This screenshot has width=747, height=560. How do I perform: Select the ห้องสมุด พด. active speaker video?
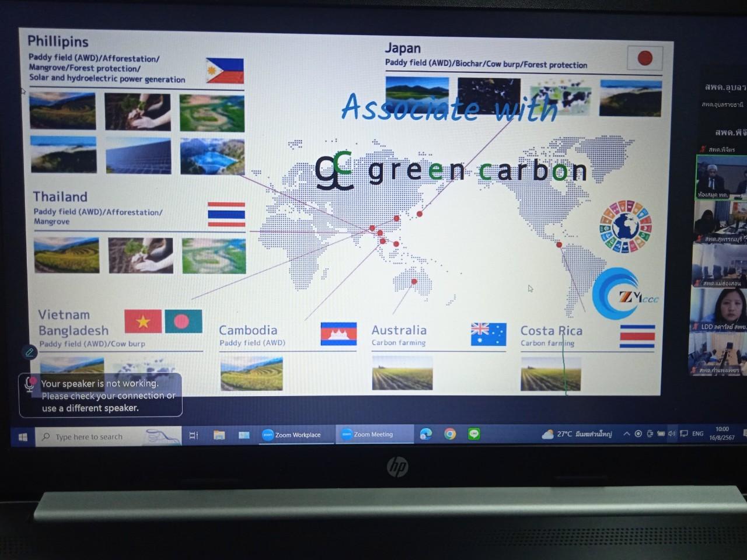coord(721,177)
